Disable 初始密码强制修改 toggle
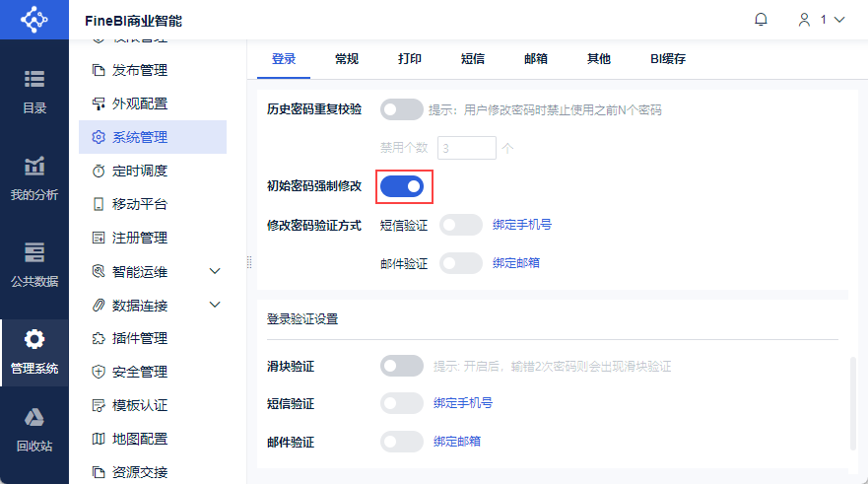 pos(402,185)
